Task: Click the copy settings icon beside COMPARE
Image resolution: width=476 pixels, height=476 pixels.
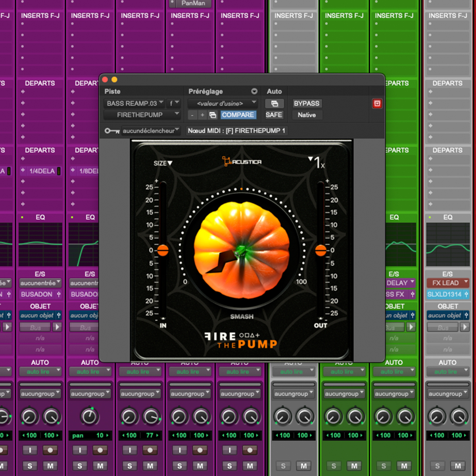Action: click(213, 115)
